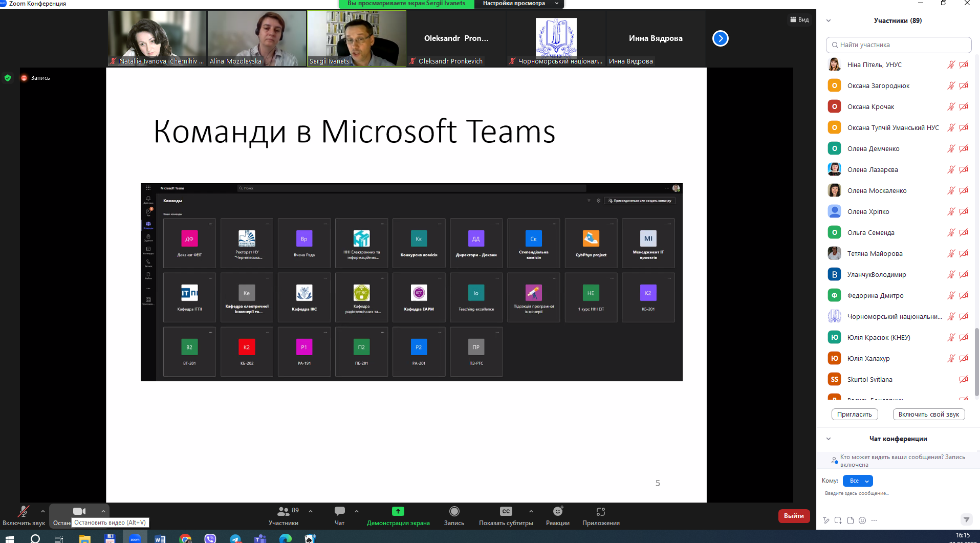Click the camera-off icon for Skurtol Svitlana
The image size is (980, 543).
click(x=964, y=379)
